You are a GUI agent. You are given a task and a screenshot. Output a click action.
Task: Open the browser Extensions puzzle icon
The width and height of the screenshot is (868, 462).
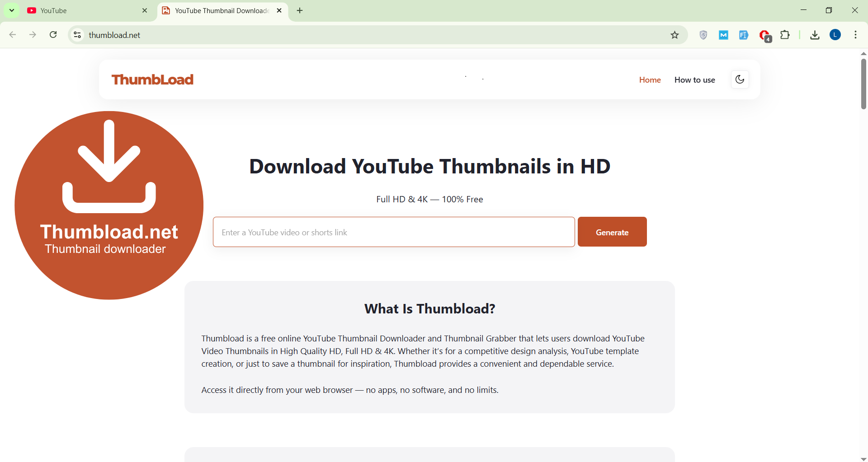pyautogui.click(x=785, y=35)
